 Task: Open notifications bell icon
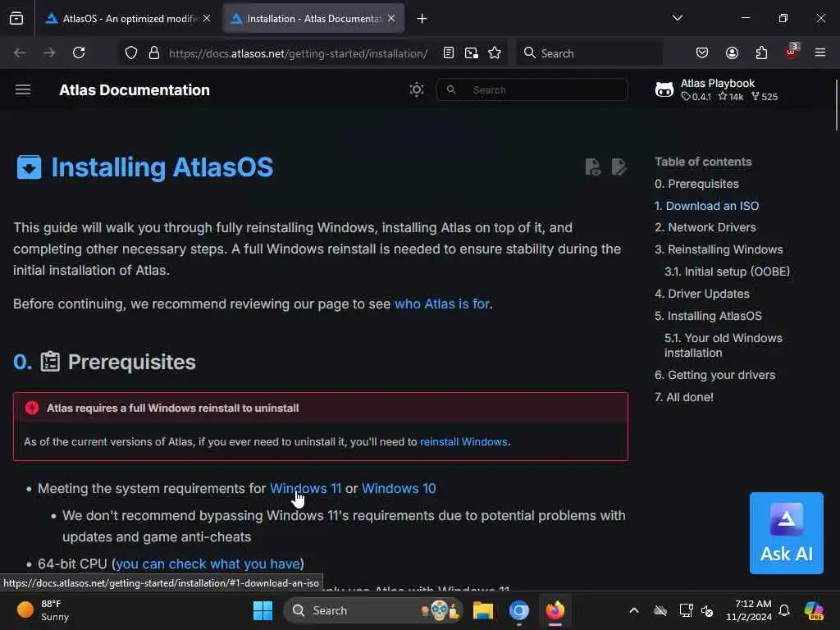tap(784, 610)
